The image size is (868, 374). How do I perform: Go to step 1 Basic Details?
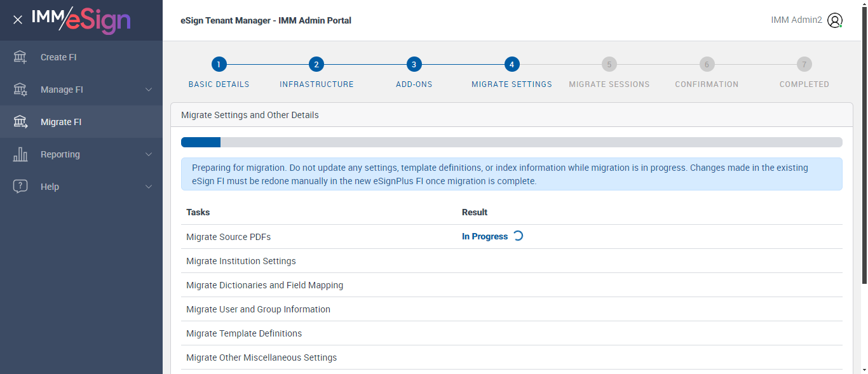coord(219,64)
